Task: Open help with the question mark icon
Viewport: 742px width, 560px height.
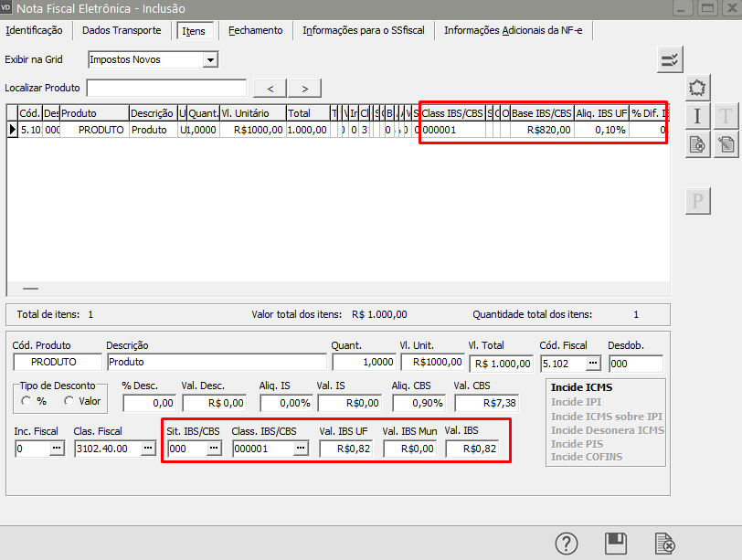Action: tap(567, 544)
